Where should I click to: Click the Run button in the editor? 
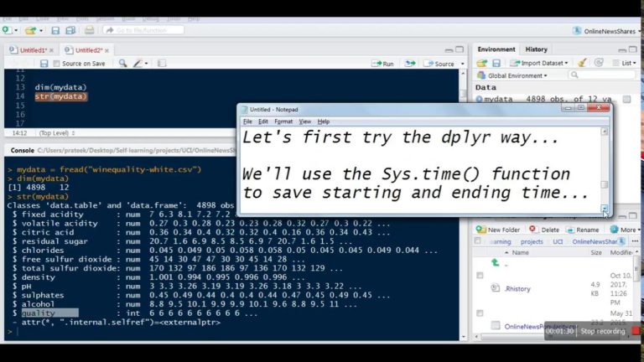(x=383, y=64)
